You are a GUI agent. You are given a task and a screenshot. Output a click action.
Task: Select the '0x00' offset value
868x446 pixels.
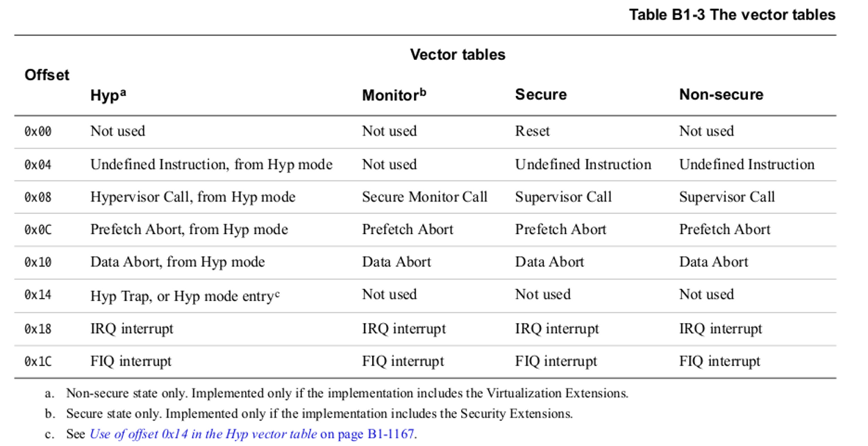pyautogui.click(x=38, y=131)
